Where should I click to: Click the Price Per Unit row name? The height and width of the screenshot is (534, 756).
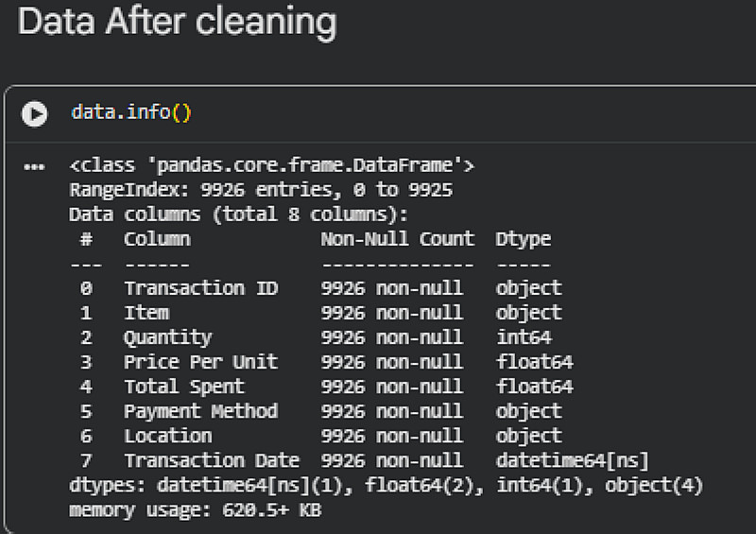pos(201,362)
